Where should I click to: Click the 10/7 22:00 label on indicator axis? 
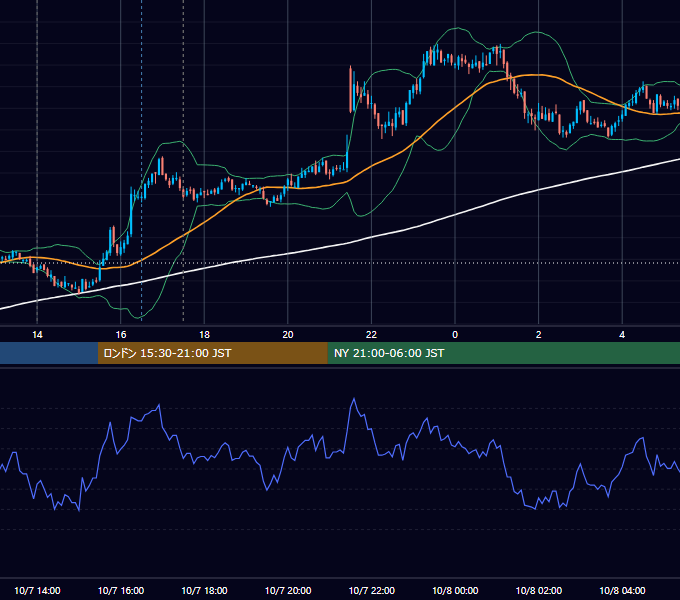pos(372,590)
